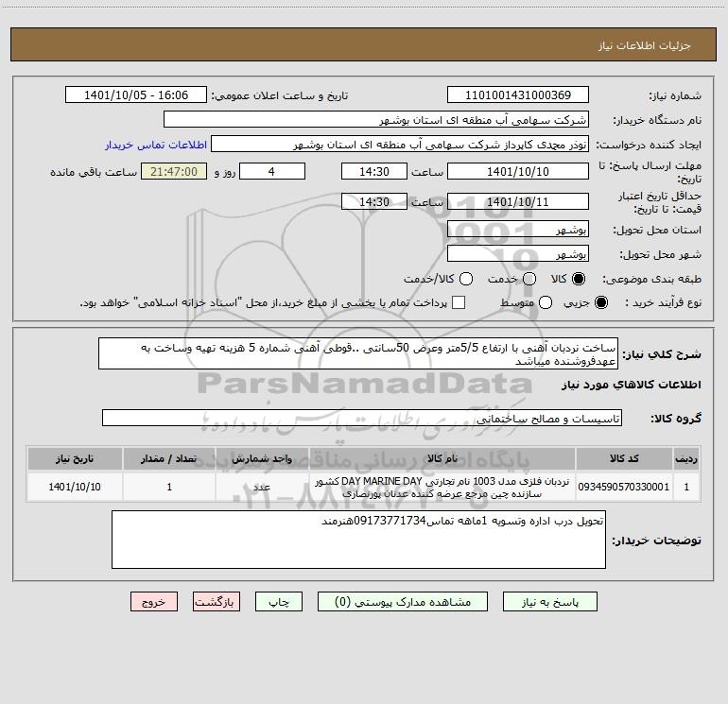Click the announcement date field 1401/10/05 - 16:06
This screenshot has height=704, width=728.
point(136,95)
